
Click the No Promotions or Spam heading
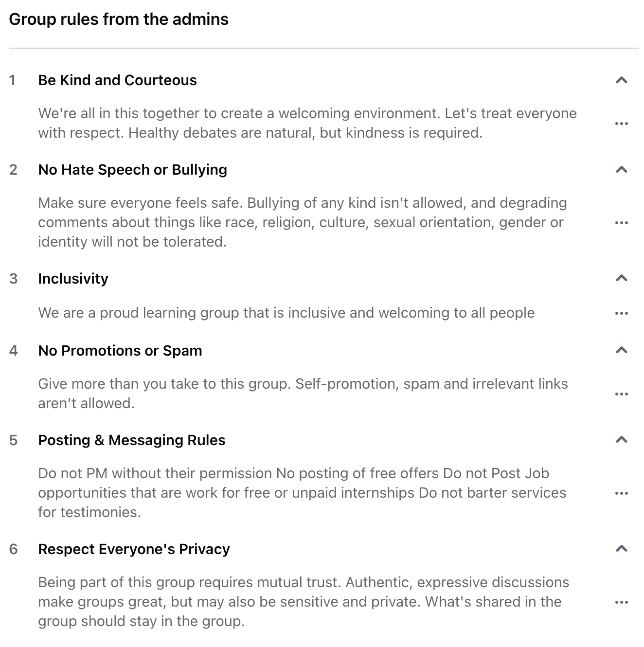point(120,351)
